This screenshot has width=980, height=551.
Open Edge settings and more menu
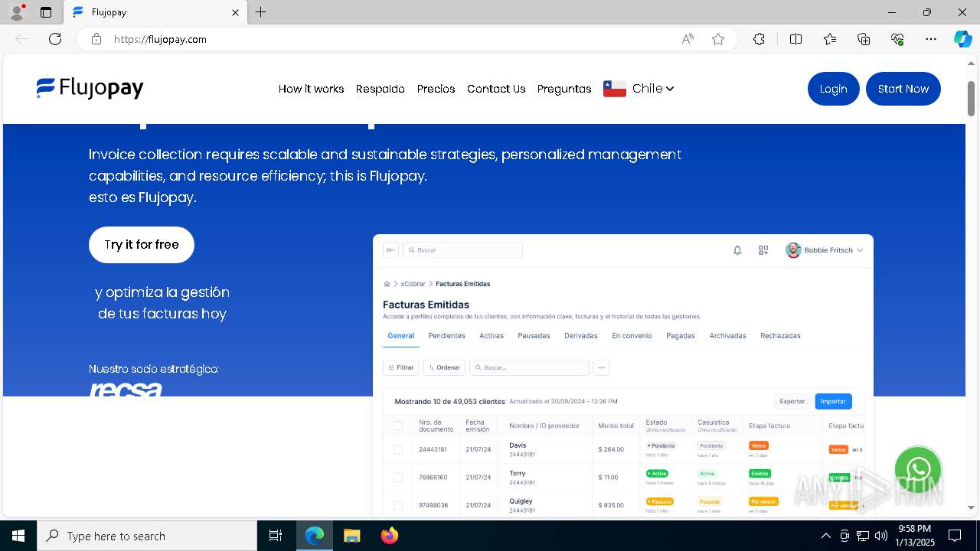[x=931, y=39]
